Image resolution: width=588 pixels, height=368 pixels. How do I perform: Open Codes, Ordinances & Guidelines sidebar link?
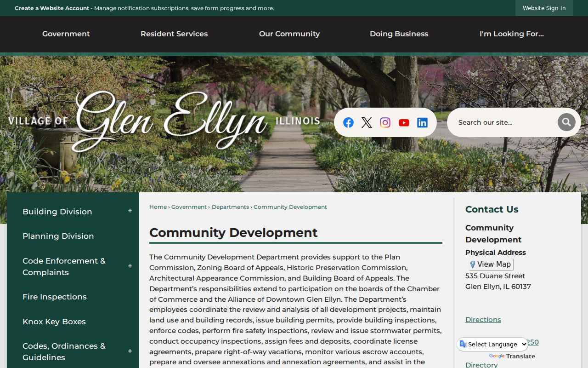pyautogui.click(x=64, y=351)
